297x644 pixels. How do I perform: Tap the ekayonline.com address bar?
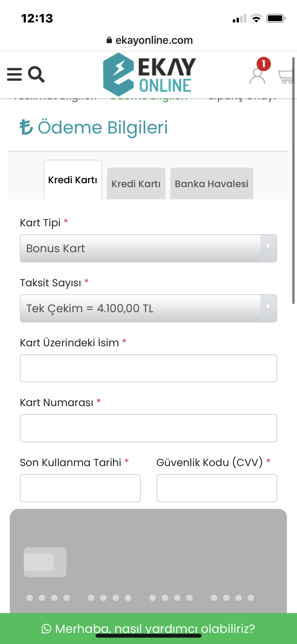150,40
